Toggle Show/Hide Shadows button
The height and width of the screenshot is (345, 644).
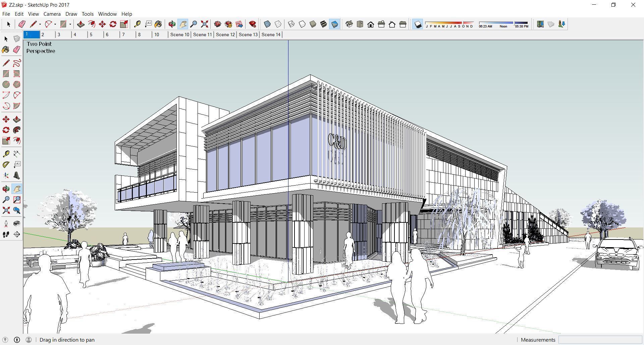(418, 24)
